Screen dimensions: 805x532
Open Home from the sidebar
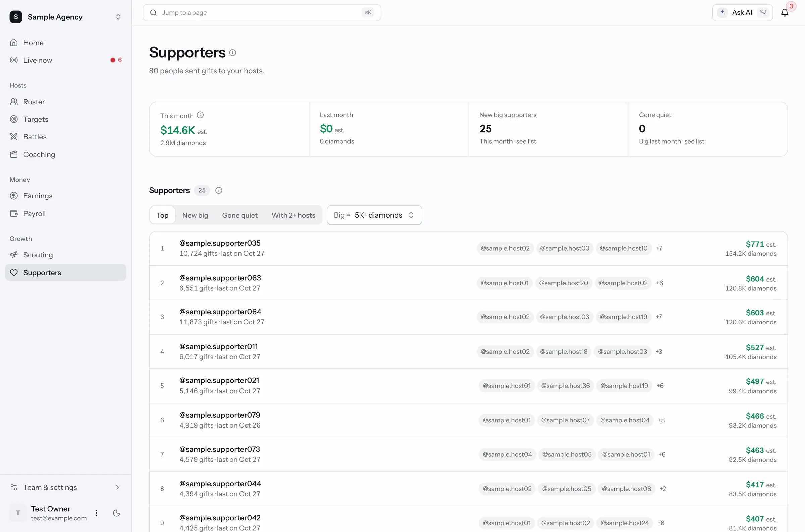[66, 43]
